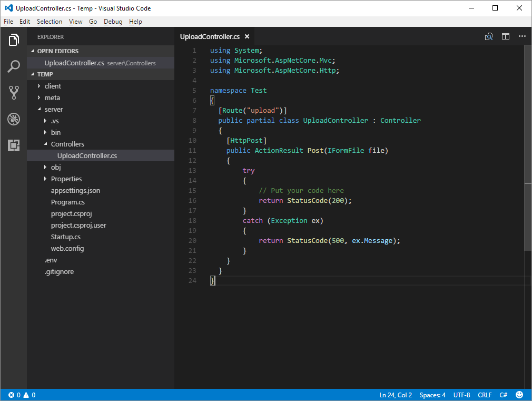Open the Explorer view in activity bar
Viewport: 532px width, 401px height.
(x=14, y=40)
